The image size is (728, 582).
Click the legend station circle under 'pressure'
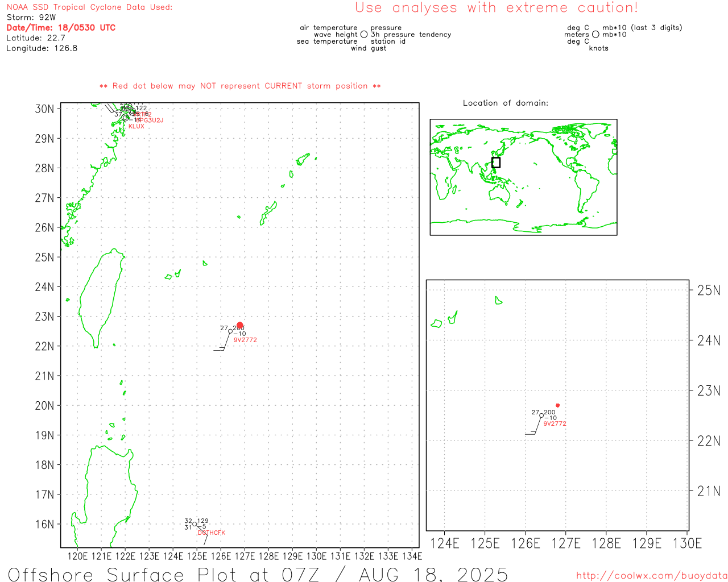click(x=364, y=35)
